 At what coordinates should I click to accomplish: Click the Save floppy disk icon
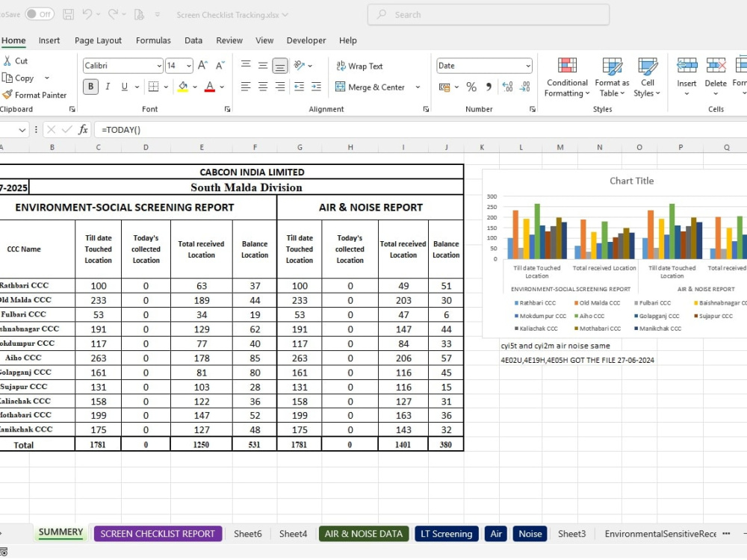click(x=69, y=14)
